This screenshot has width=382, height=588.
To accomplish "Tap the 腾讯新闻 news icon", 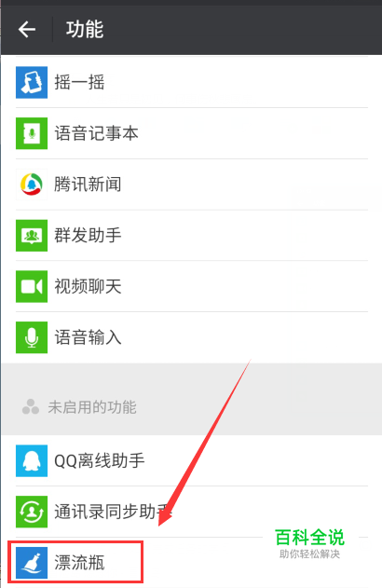I will tap(32, 185).
